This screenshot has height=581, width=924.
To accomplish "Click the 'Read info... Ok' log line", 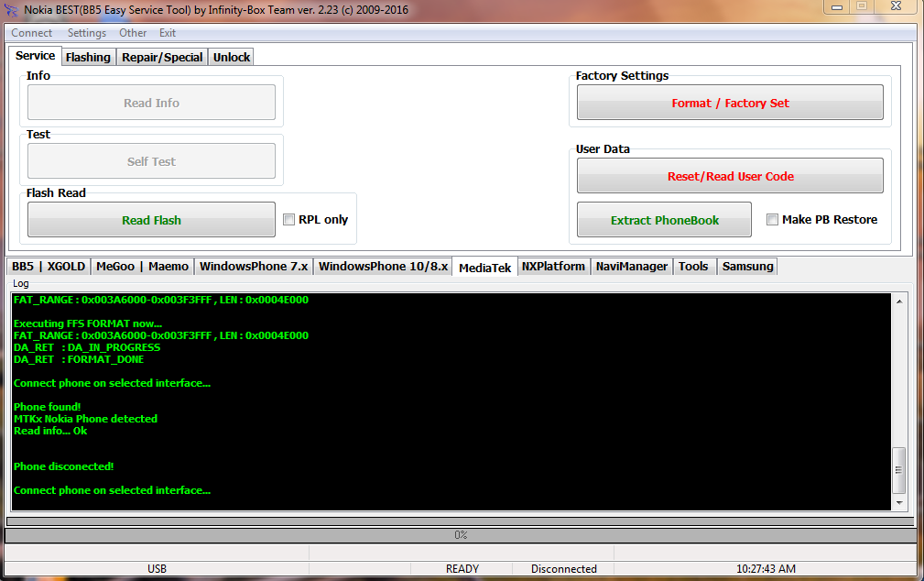I will pos(50,431).
